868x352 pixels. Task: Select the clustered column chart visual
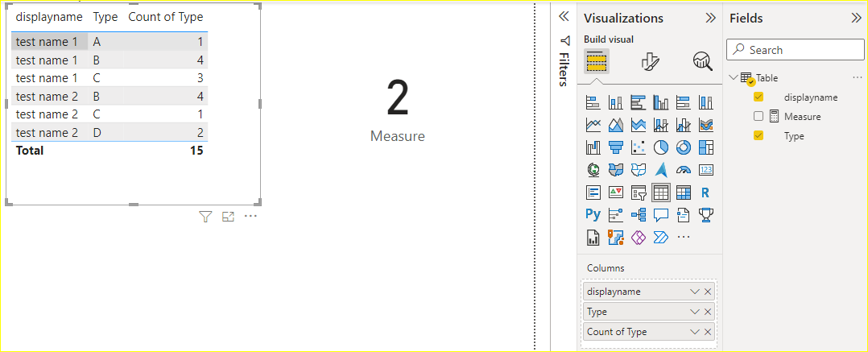(x=661, y=102)
